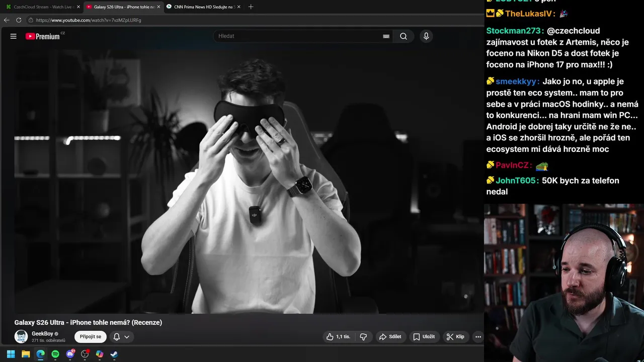Open the Windows Start menu
644x362 pixels.
(x=11, y=354)
